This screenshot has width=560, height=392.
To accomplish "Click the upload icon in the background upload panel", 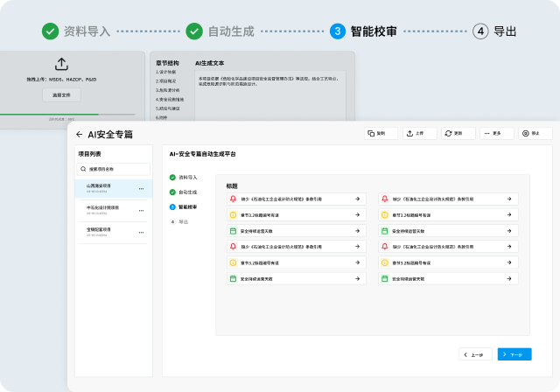I will [x=61, y=64].
